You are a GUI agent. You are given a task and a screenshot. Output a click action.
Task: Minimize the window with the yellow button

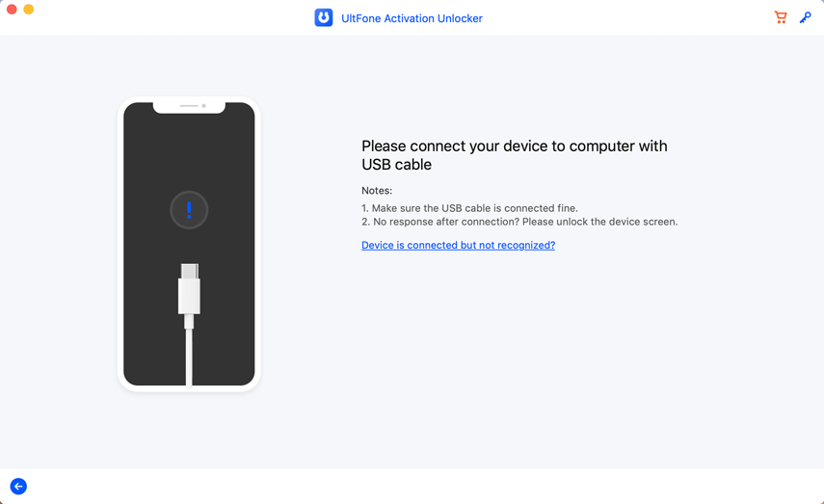pyautogui.click(x=29, y=10)
